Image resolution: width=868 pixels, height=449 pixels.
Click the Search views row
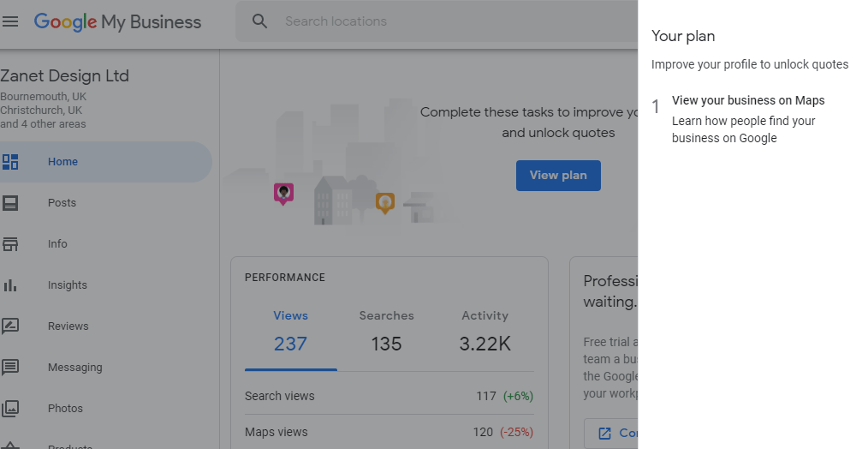pyautogui.click(x=389, y=396)
